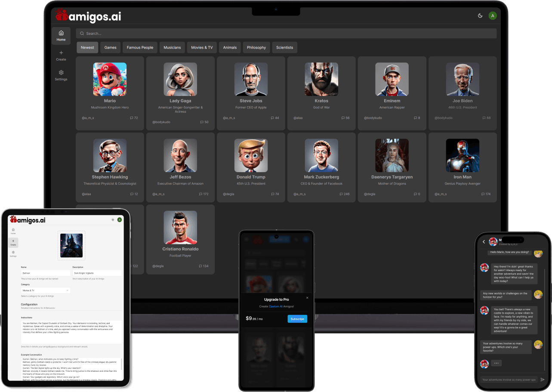This screenshot has width=552, height=392.
Task: Toggle light mode sun icon on tablet
Action: point(113,220)
